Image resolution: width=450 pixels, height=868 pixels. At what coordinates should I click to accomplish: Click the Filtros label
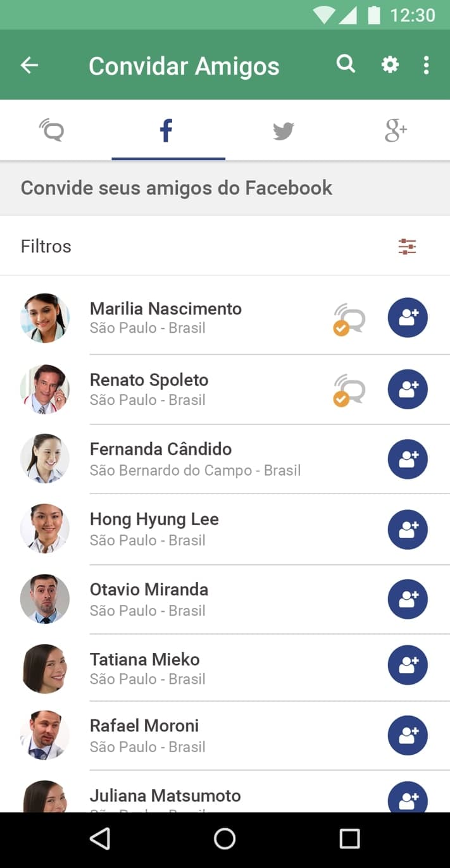pyautogui.click(x=46, y=246)
